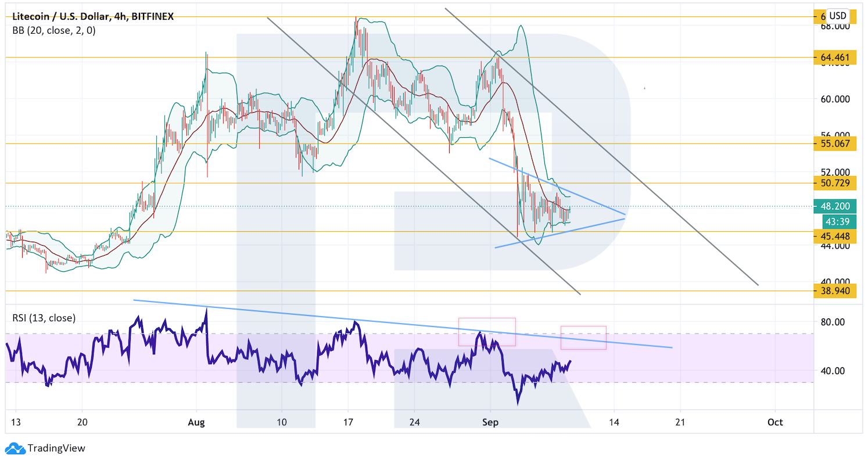Click the 14 date label on time axis
868x463 pixels.
point(614,421)
